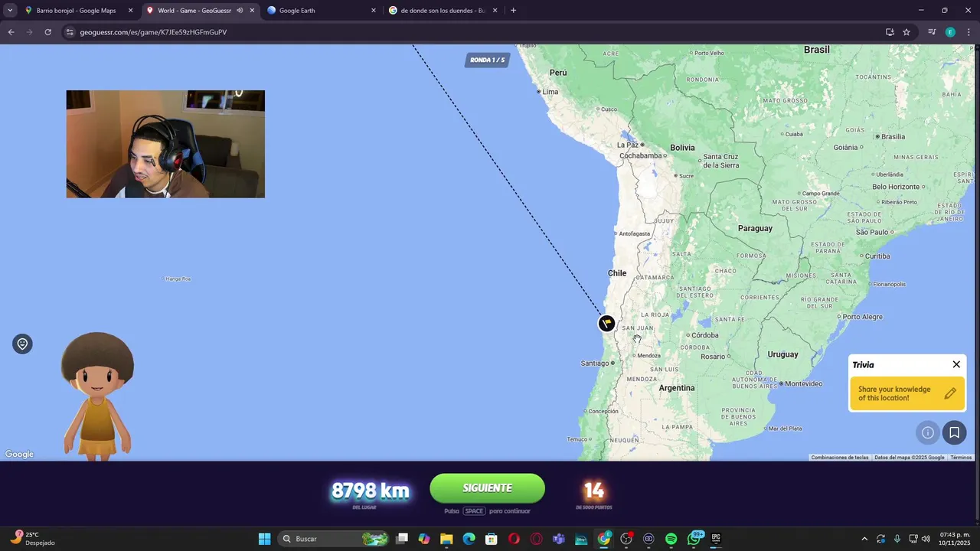Open Opera GX from taskbar
Image resolution: width=980 pixels, height=551 pixels.
click(x=536, y=539)
